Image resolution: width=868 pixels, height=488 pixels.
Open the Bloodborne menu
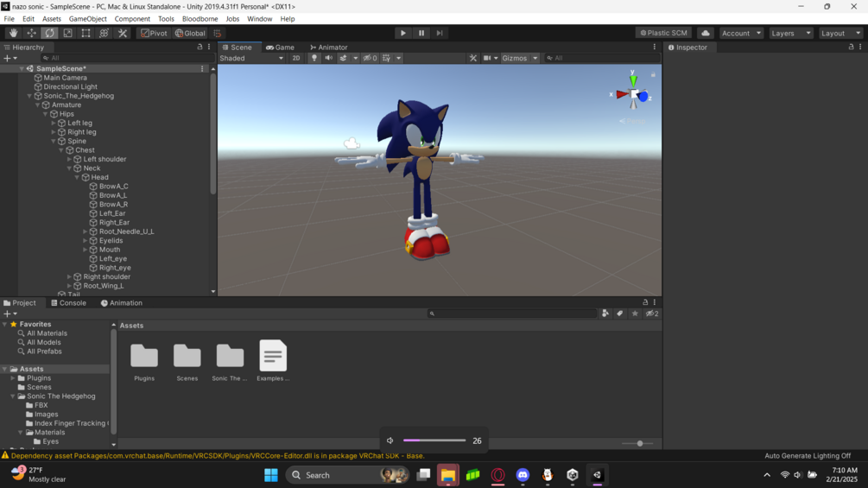point(200,19)
